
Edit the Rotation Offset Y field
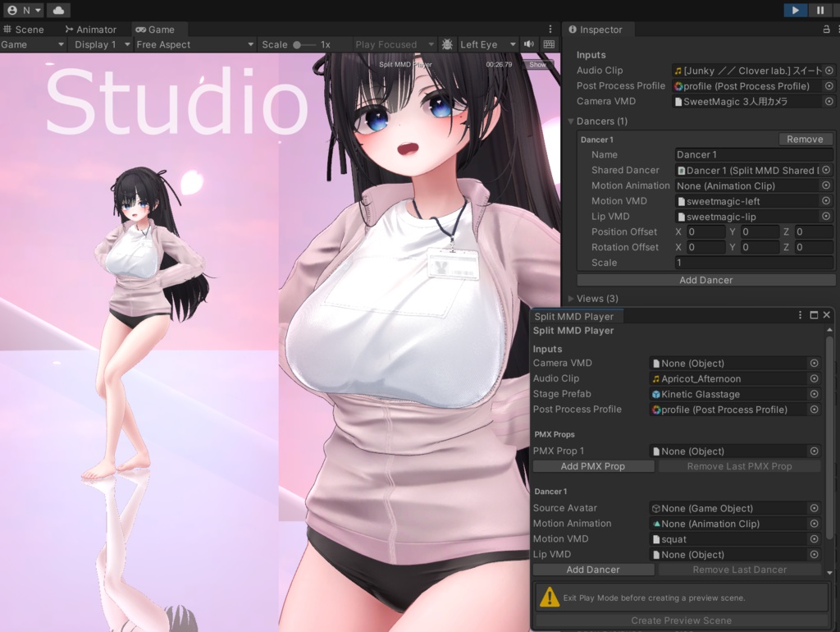(760, 248)
